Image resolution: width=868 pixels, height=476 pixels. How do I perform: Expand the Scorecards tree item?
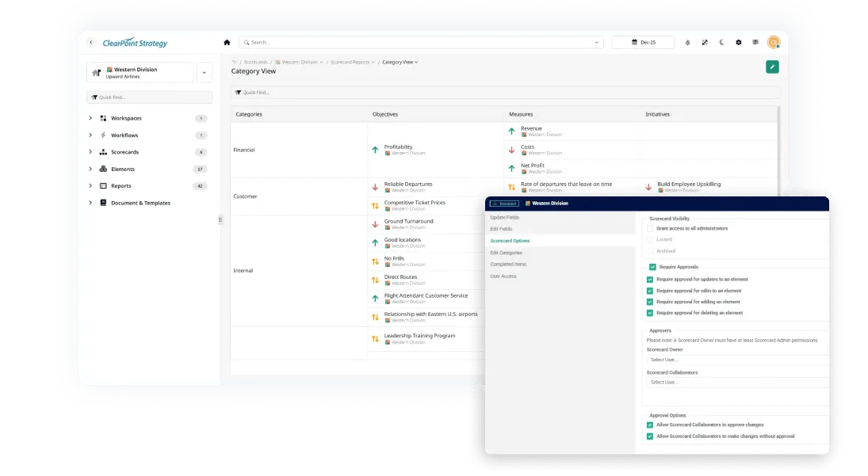pyautogui.click(x=90, y=152)
